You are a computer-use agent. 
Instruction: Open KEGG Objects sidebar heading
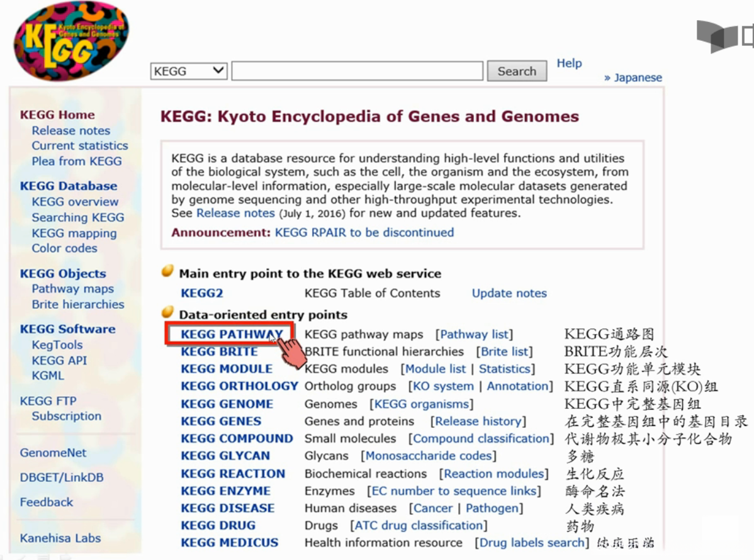pos(63,274)
